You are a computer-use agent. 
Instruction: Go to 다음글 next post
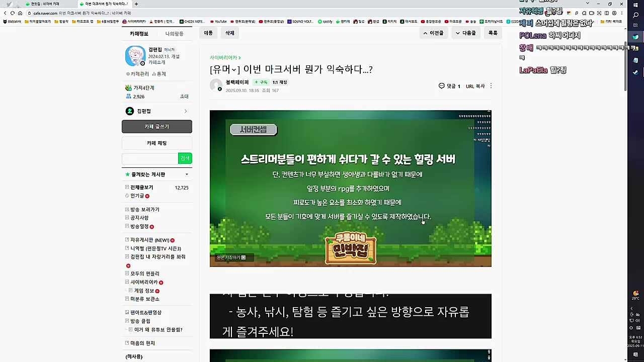pos(465,33)
